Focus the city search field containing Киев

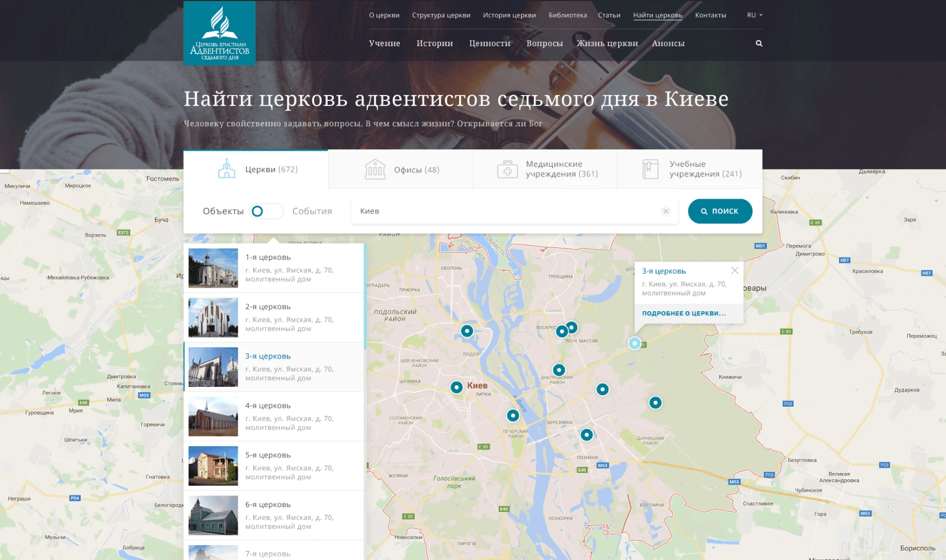click(x=515, y=211)
